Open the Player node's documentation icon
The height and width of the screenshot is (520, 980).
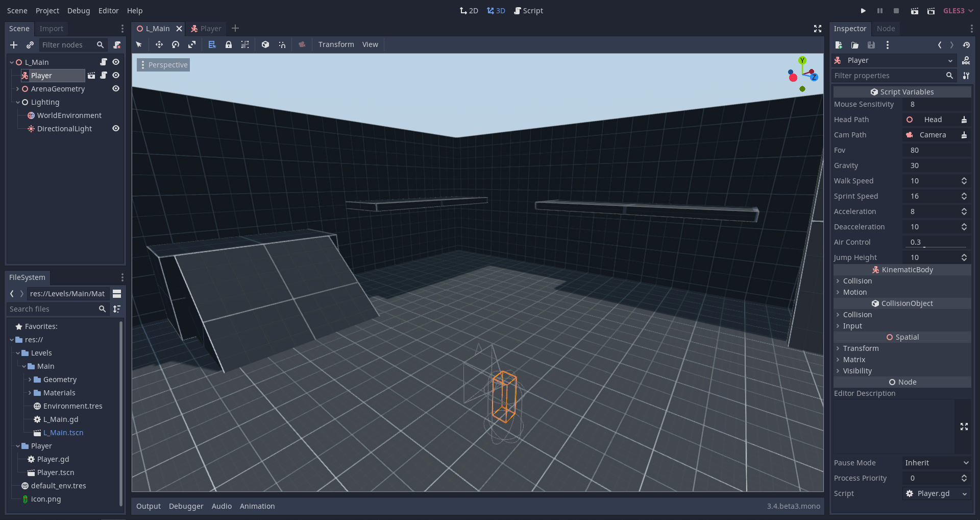tap(966, 60)
